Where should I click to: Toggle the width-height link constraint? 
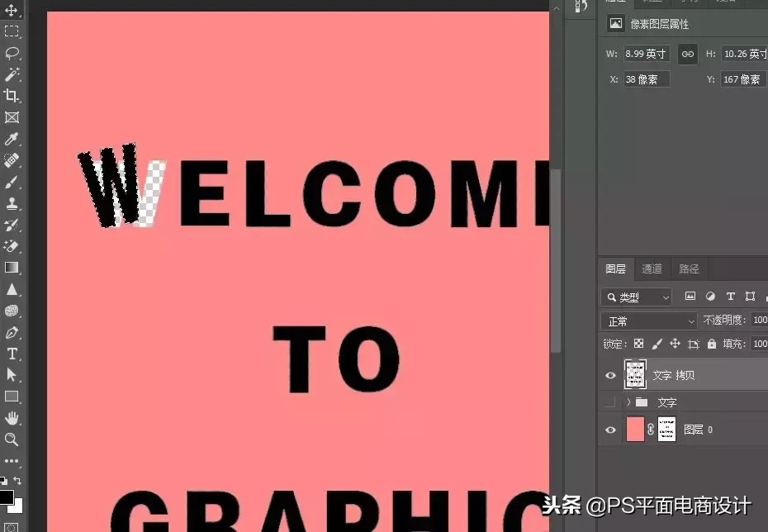(688, 54)
